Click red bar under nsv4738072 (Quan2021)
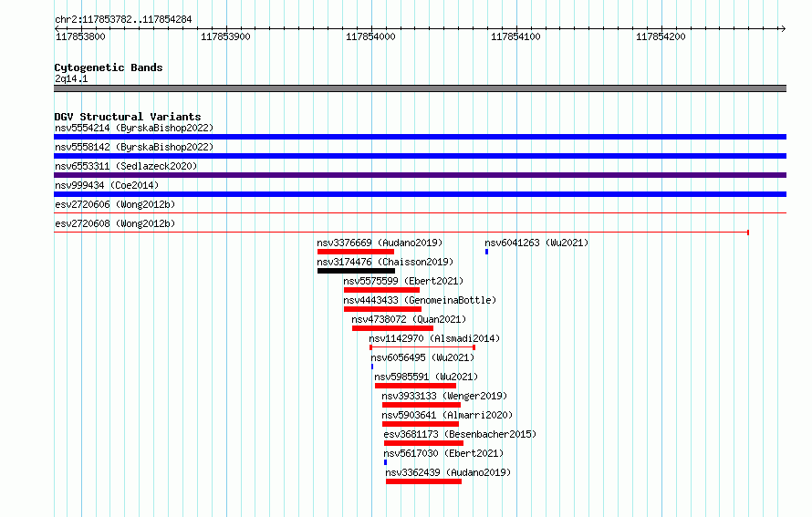Image resolution: width=812 pixels, height=517 pixels. 392,328
